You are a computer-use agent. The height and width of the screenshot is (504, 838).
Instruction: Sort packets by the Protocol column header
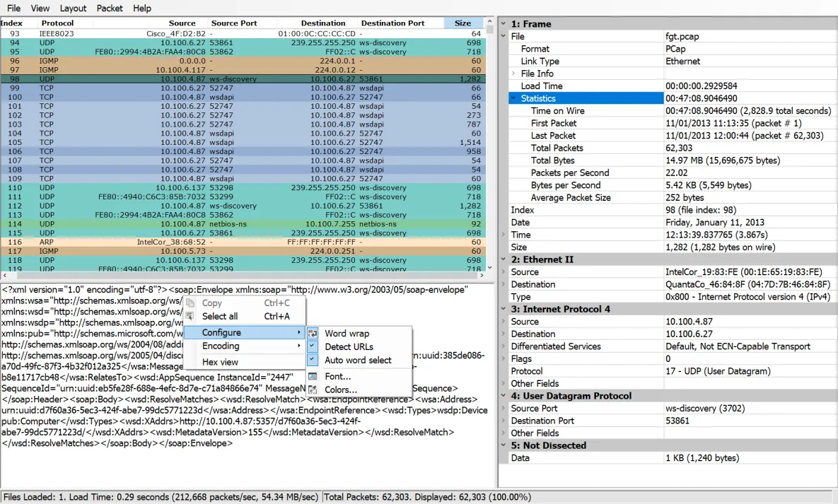(x=65, y=23)
